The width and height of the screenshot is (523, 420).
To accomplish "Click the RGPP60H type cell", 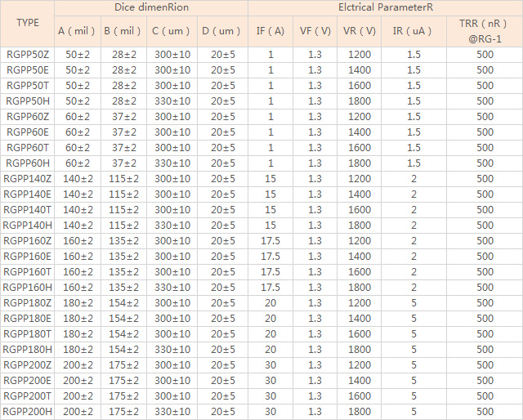I will coord(28,163).
